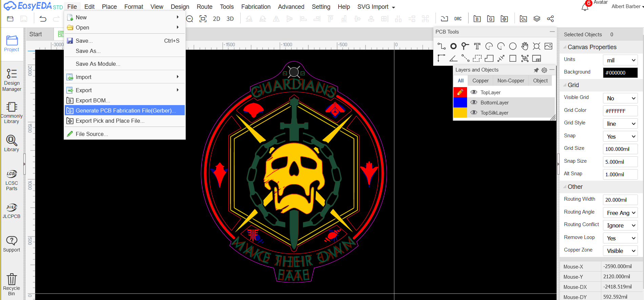The image size is (644, 300).
Task: Switch canvas to 3D view
Action: tap(230, 19)
